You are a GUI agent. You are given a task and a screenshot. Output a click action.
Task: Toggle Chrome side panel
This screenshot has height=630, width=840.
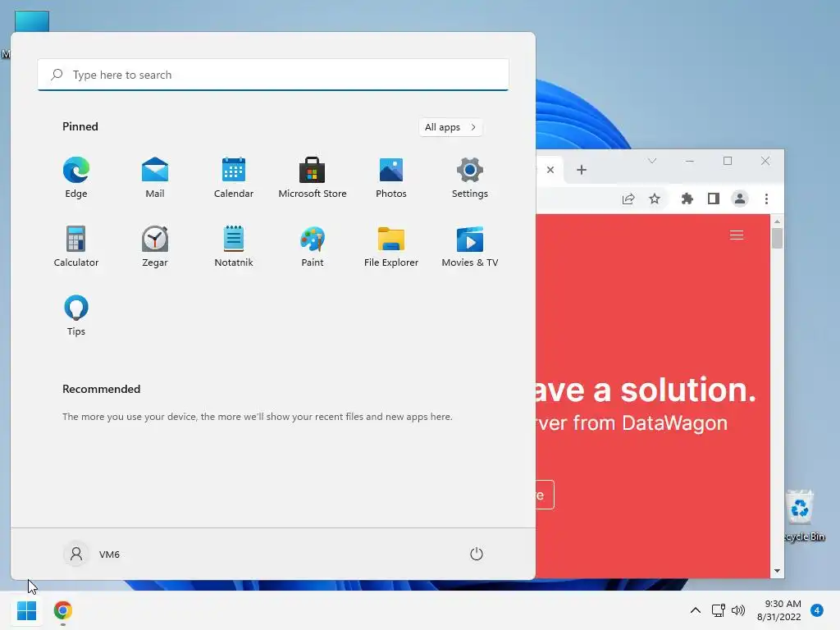click(x=713, y=199)
